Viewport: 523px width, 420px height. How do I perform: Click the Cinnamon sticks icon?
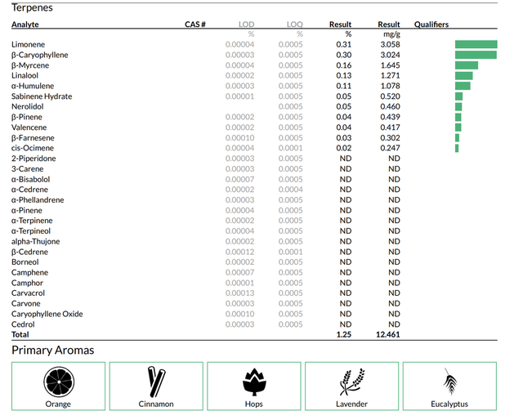click(x=156, y=382)
